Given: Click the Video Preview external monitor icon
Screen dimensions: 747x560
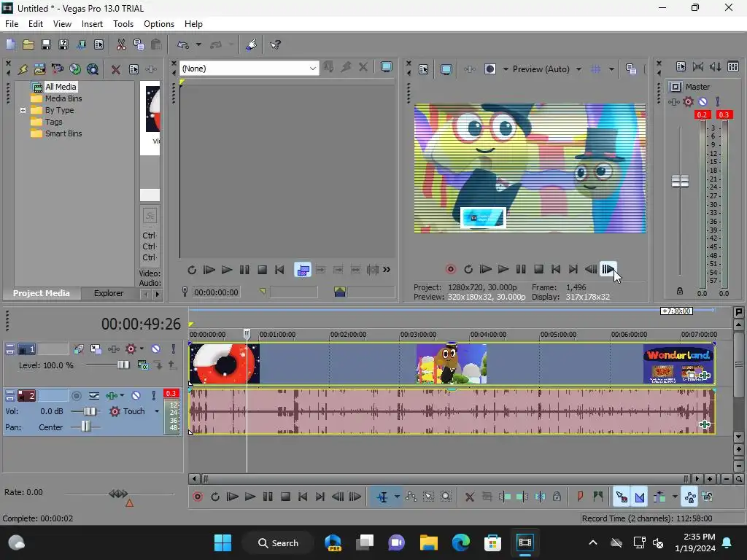Looking at the screenshot, I should tap(446, 69).
